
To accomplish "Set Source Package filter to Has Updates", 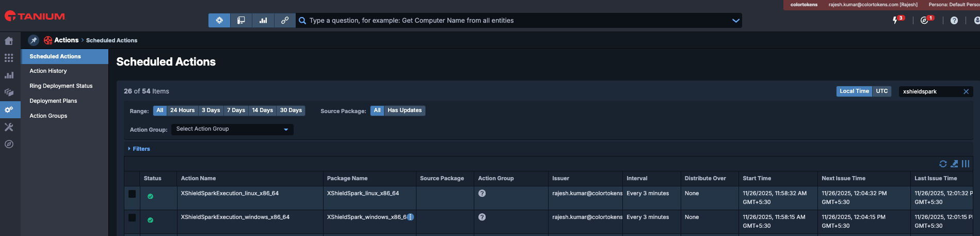I will [405, 111].
